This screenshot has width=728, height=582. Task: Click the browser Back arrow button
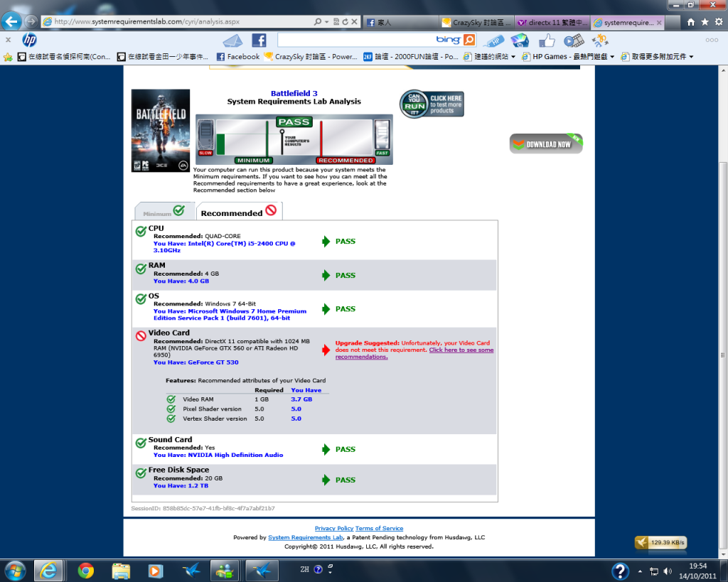pos(12,21)
